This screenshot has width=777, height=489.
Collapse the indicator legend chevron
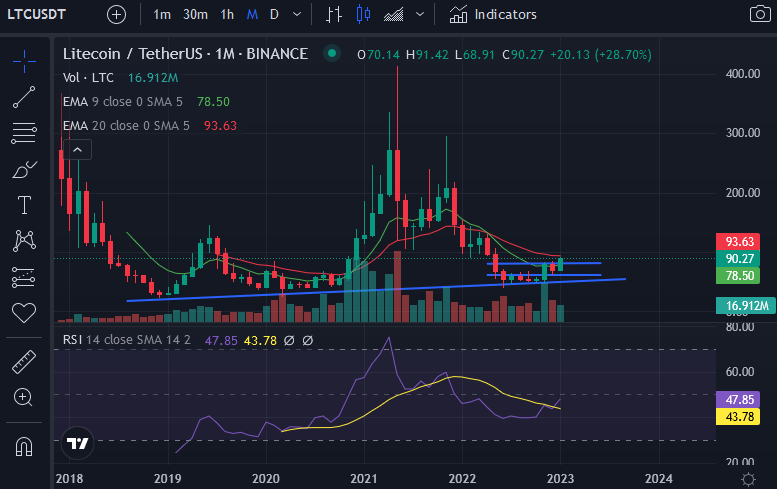point(77,150)
